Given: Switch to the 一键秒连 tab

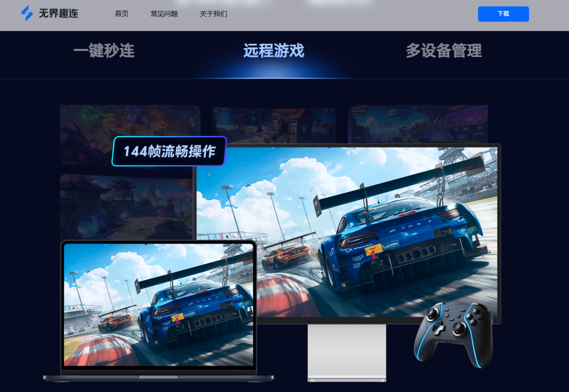Looking at the screenshot, I should click(104, 51).
